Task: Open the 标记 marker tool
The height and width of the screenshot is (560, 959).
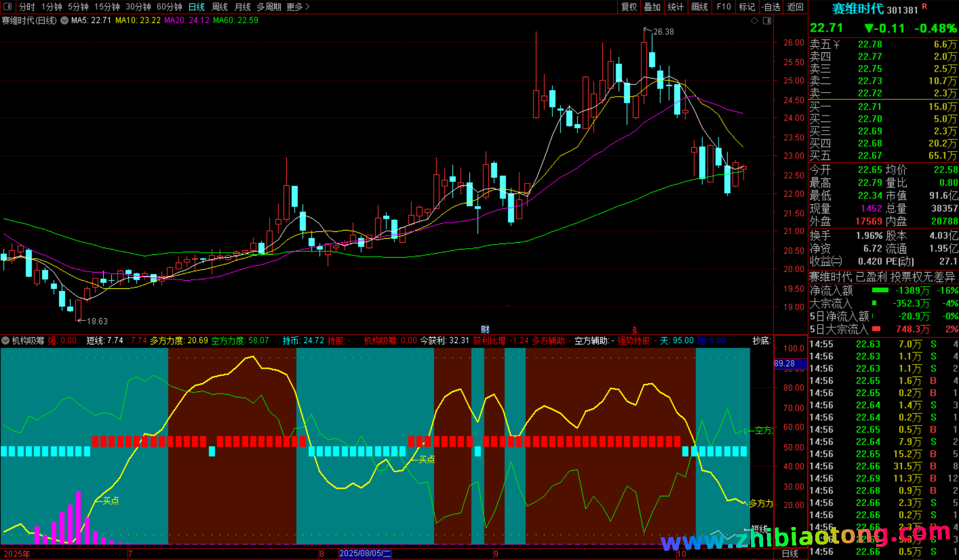Action: point(747,7)
